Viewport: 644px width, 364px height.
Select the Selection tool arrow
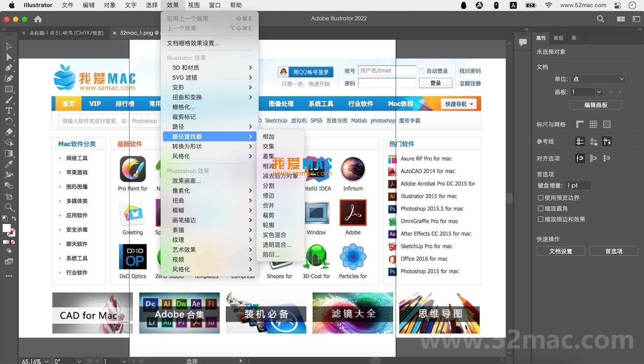pyautogui.click(x=9, y=47)
